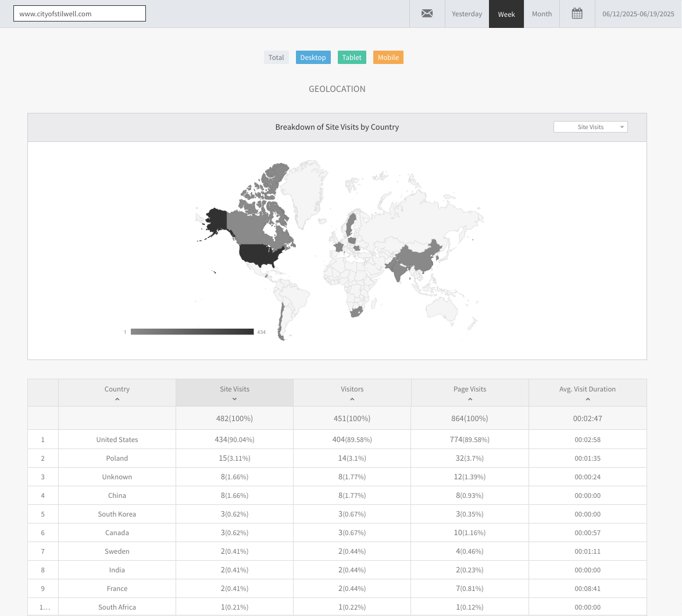Click the 00:02:58 duration cell

tap(588, 439)
